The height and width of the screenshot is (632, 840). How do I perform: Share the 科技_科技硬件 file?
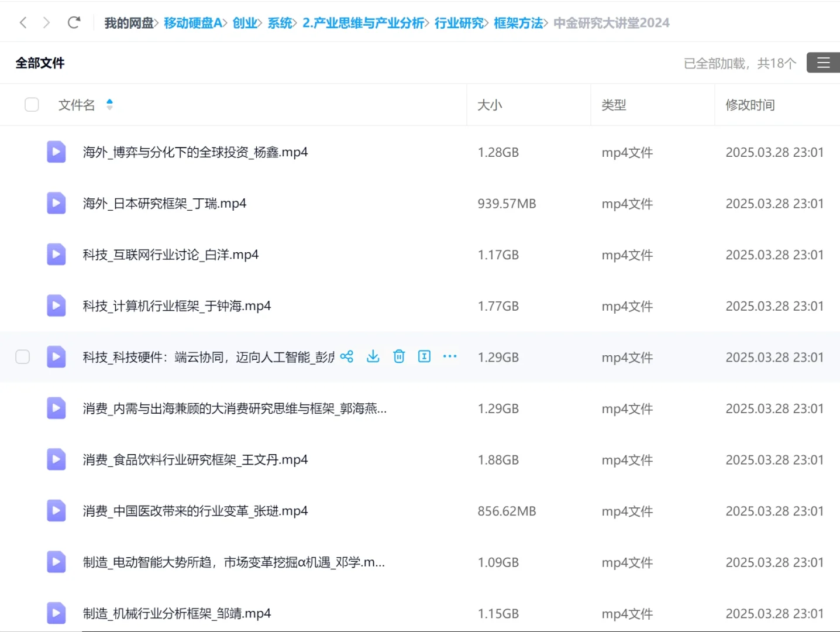tap(347, 356)
